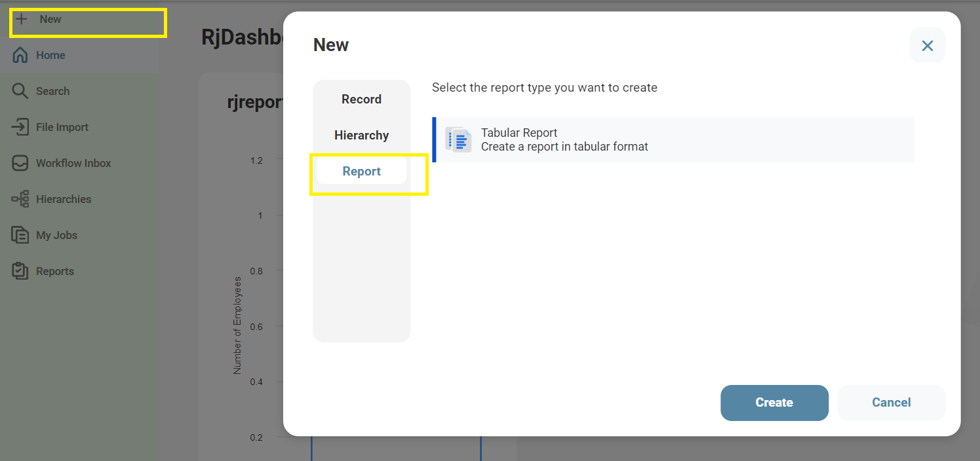
Task: Open the Home house icon
Action: [x=20, y=55]
